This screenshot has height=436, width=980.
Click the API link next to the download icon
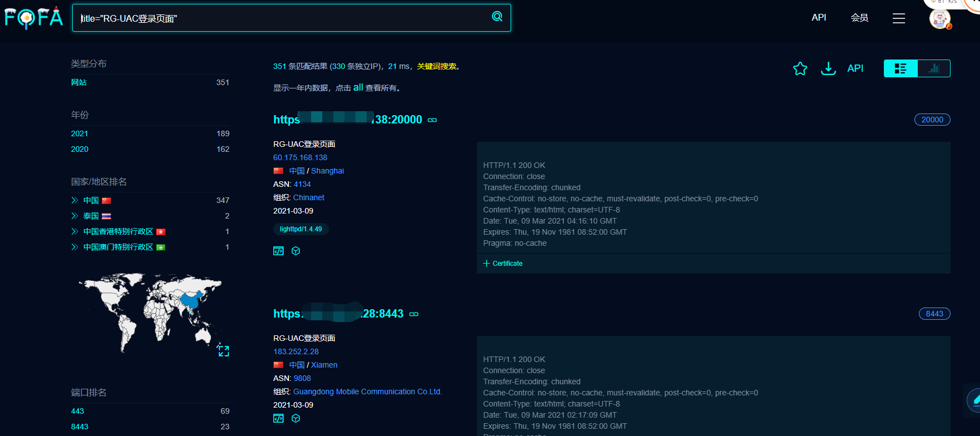pyautogui.click(x=855, y=68)
